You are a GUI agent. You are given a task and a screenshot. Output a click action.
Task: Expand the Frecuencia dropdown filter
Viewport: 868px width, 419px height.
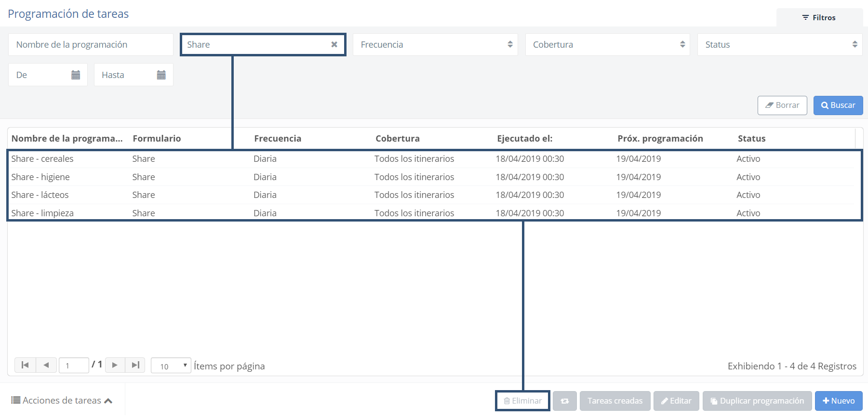tap(435, 44)
